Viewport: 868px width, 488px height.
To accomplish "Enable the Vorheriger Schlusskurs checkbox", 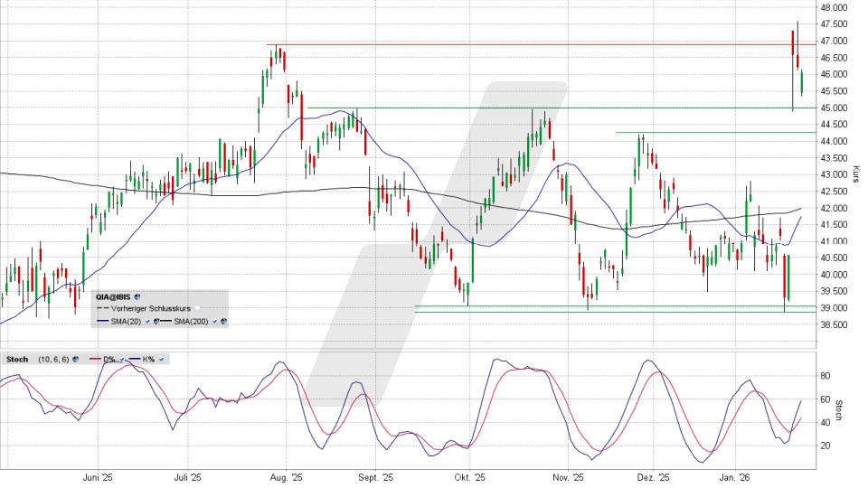I will coord(197,308).
